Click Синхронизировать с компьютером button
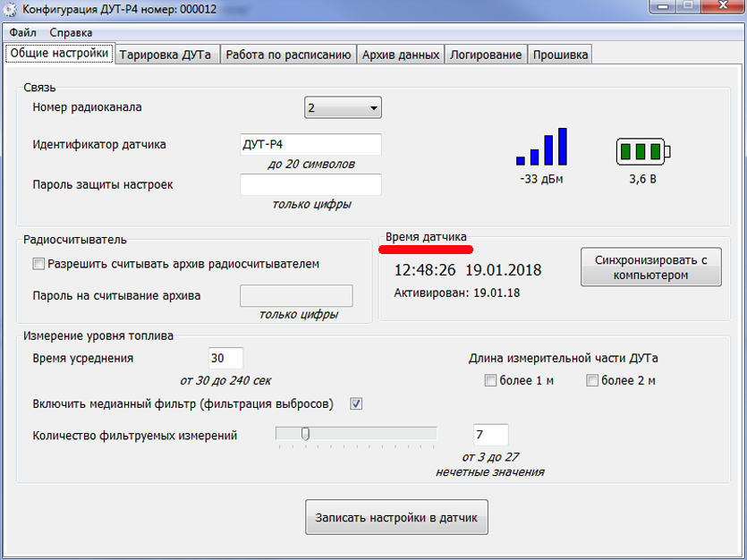747x560 pixels. tap(650, 267)
